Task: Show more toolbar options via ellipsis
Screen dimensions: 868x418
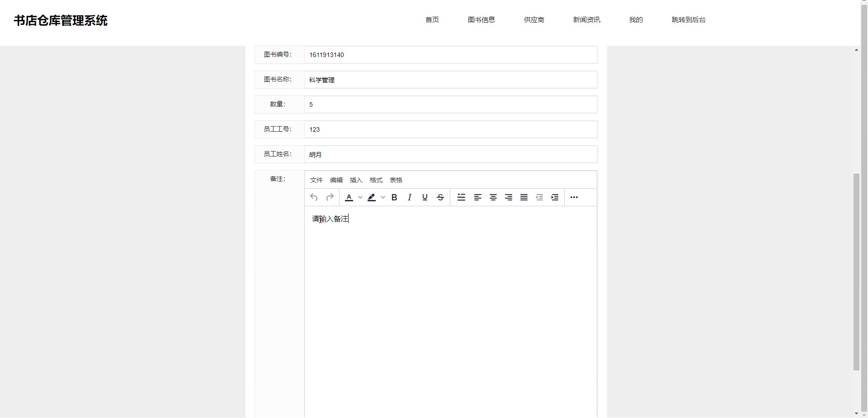Action: (574, 197)
